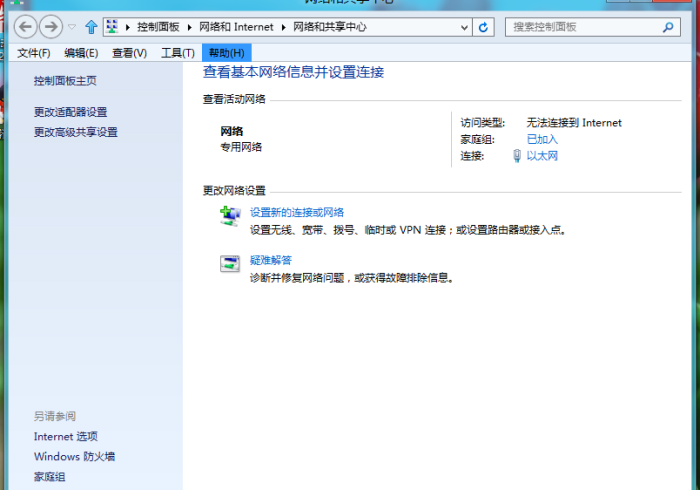Open Windows 防火墙 in the sidebar
This screenshot has width=700, height=490.
pos(75,457)
